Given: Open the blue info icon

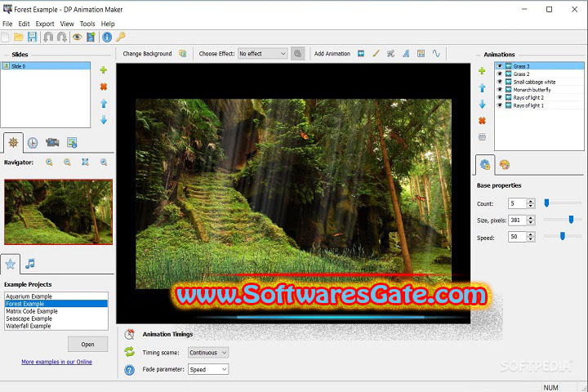Looking at the screenshot, I should tap(107, 37).
